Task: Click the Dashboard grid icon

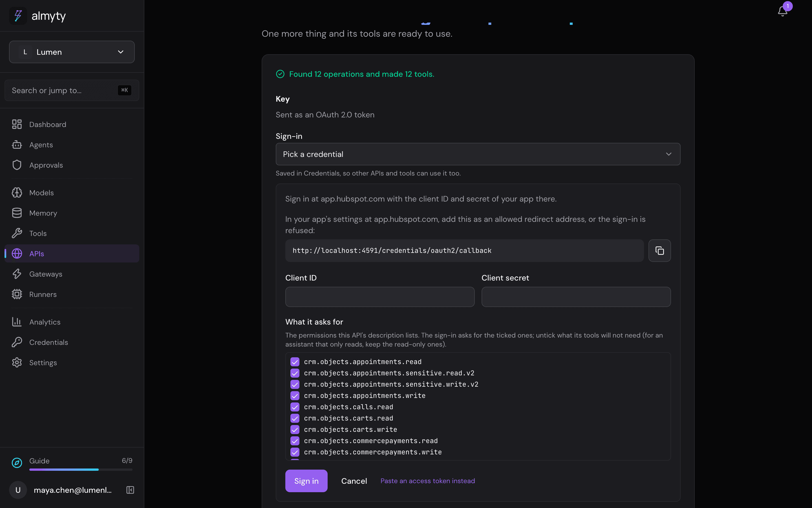Action: (17, 124)
